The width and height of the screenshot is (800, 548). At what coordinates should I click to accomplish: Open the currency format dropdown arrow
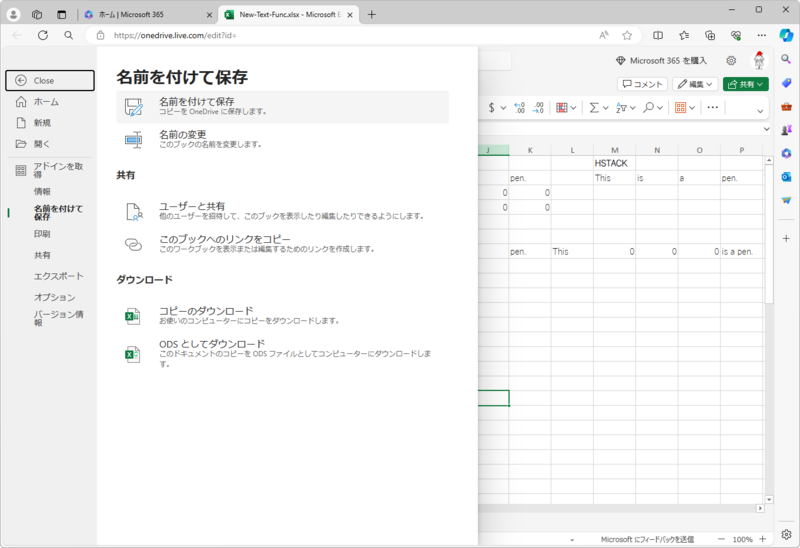[503, 108]
